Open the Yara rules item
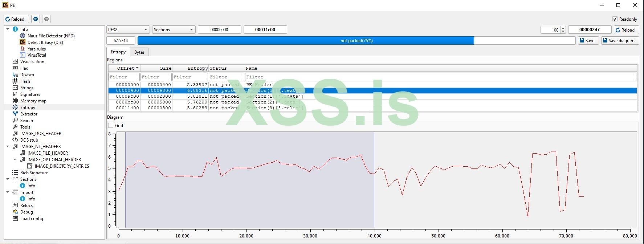The height and width of the screenshot is (244, 644). [36, 49]
